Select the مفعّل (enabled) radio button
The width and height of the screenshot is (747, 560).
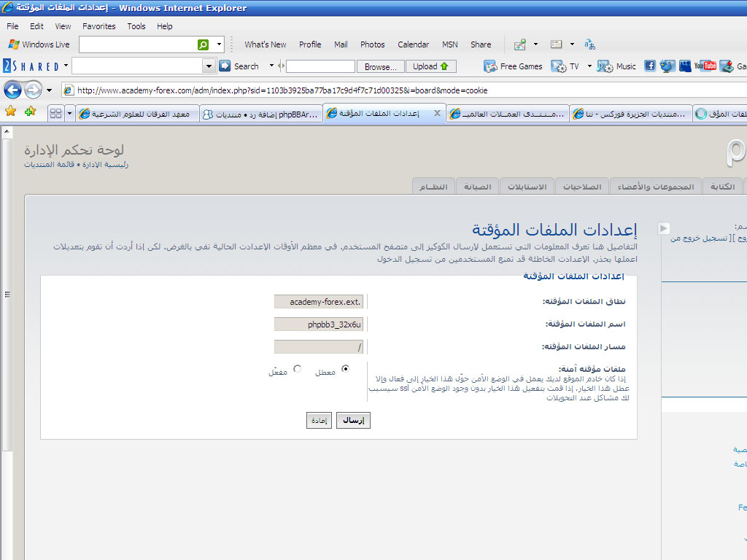[x=297, y=369]
